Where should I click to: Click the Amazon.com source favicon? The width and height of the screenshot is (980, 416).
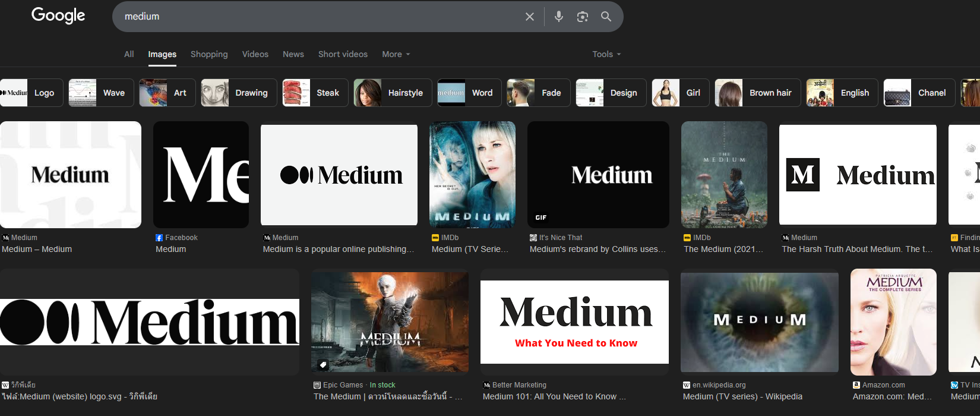click(856, 385)
